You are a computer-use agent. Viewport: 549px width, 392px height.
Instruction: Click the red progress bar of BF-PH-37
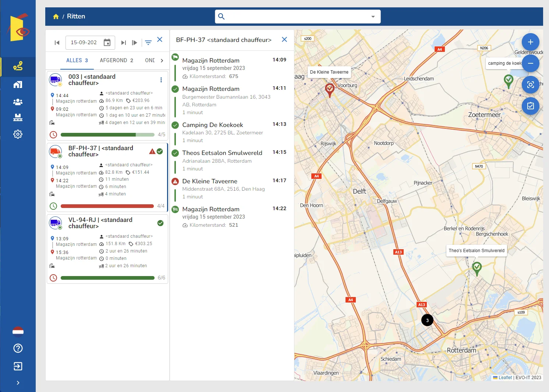107,206
